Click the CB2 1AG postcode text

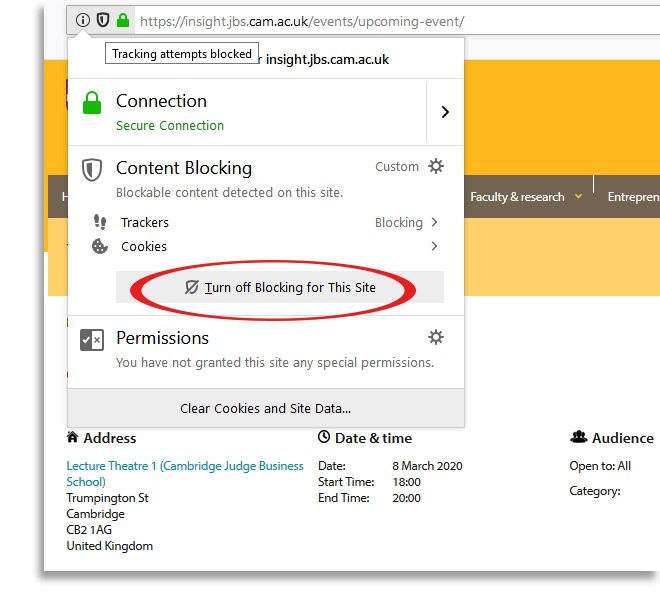(x=89, y=530)
